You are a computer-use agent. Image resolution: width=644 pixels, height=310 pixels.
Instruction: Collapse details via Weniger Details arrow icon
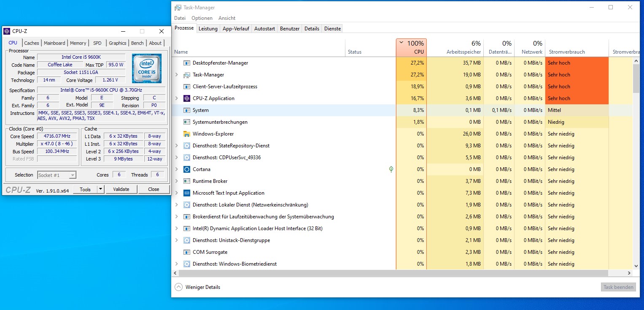179,287
